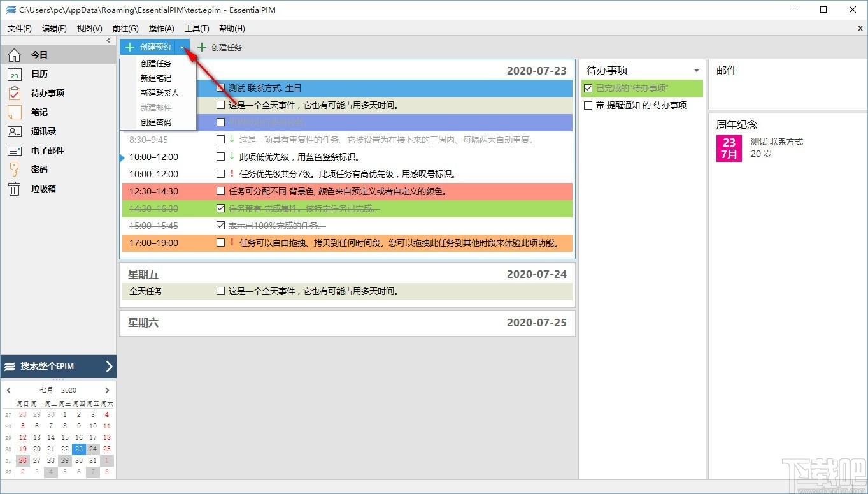
Task: Open the 密码 key icon
Action: 14,170
